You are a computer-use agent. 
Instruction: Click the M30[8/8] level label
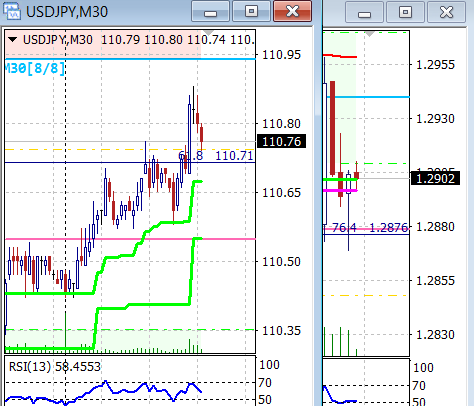pos(35,68)
